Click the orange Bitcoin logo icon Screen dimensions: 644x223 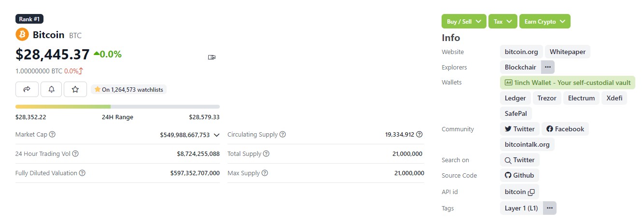22,35
